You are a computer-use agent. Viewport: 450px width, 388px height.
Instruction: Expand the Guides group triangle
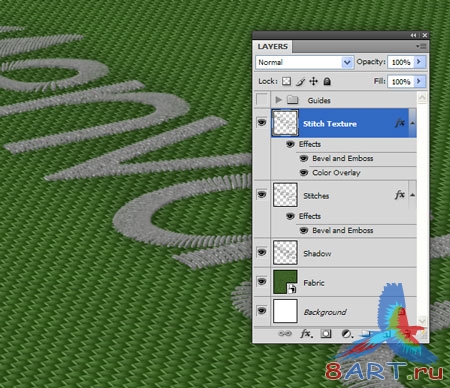(279, 99)
